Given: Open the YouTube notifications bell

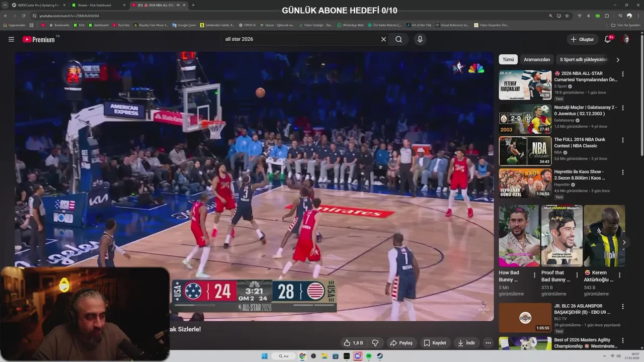Looking at the screenshot, I should 608,39.
